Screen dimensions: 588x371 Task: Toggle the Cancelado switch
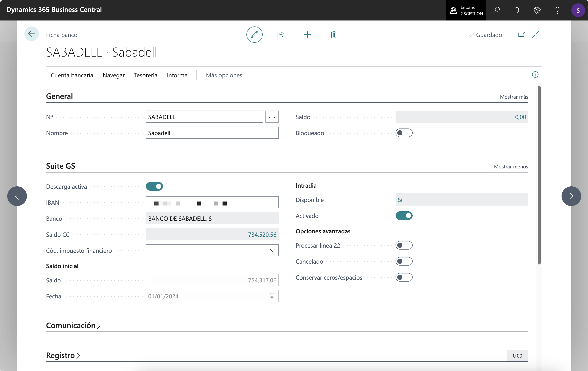click(x=404, y=261)
